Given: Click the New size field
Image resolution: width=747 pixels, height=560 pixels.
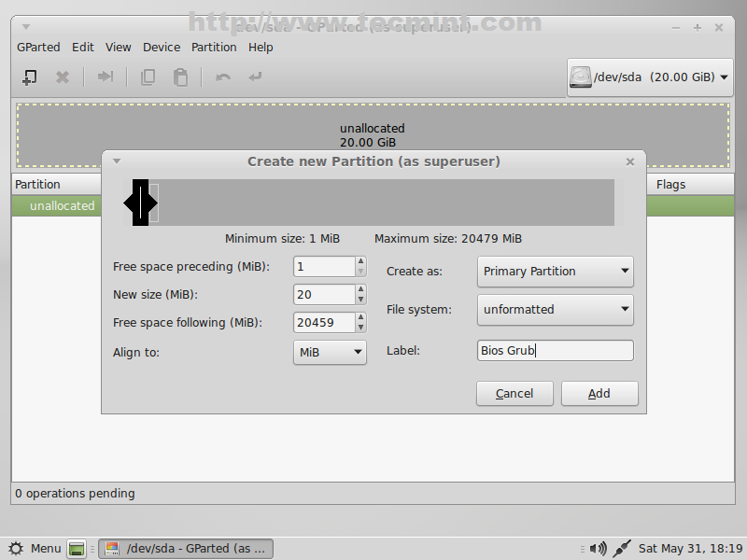Looking at the screenshot, I should pos(324,295).
